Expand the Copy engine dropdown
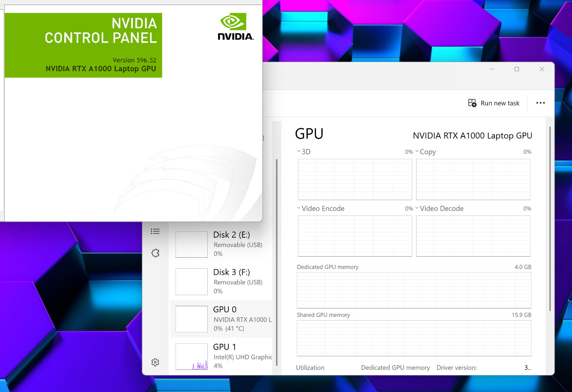Image resolution: width=572 pixels, height=392 pixels. [417, 151]
